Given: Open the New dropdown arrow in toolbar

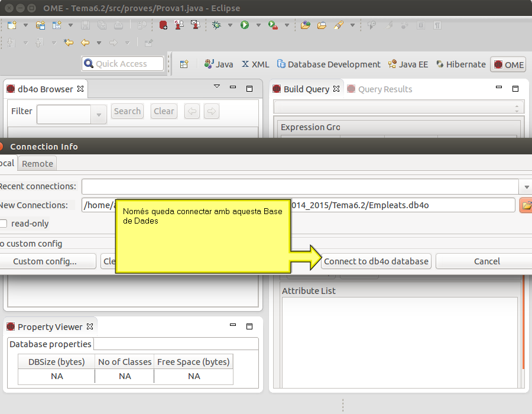Looking at the screenshot, I should 25,25.
